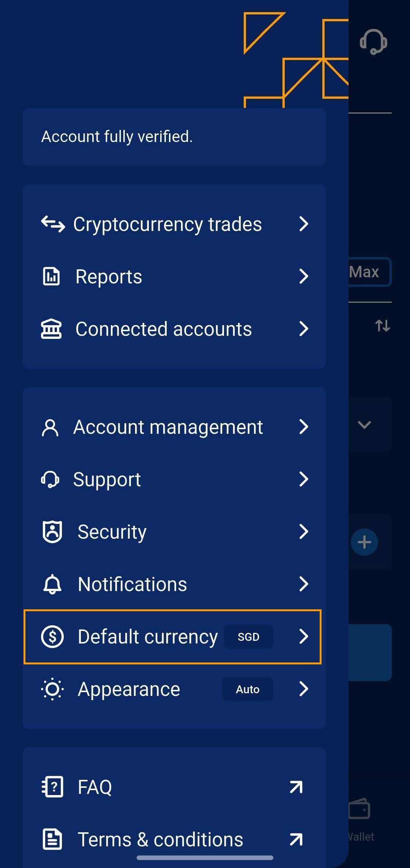Tap the Default currency dollar icon
The width and height of the screenshot is (410, 868).
[x=52, y=636]
